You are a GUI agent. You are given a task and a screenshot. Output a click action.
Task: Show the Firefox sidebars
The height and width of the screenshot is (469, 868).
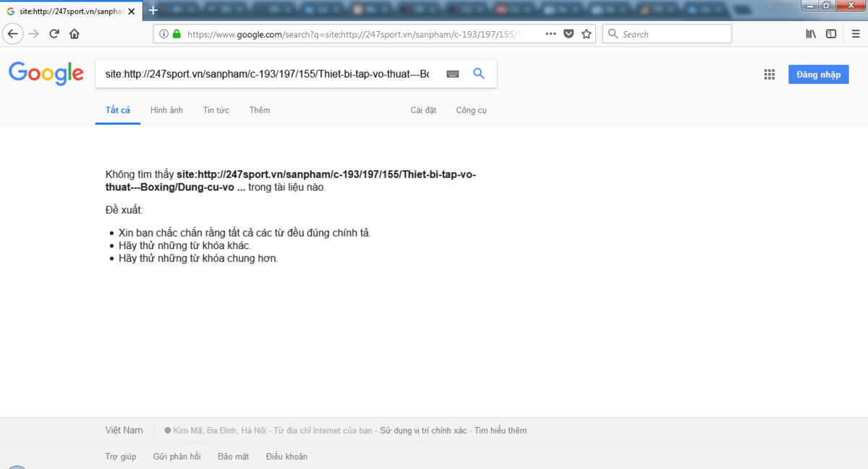pyautogui.click(x=831, y=34)
